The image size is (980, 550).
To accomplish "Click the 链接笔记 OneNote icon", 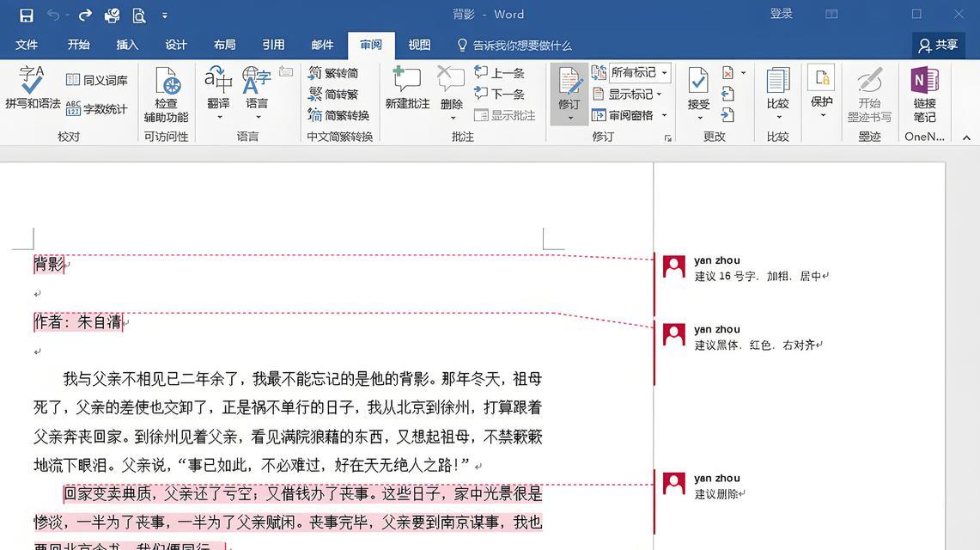I will (925, 80).
